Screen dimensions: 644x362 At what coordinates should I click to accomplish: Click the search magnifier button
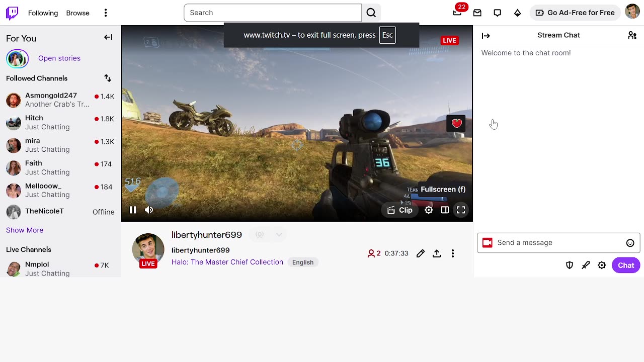(x=371, y=13)
